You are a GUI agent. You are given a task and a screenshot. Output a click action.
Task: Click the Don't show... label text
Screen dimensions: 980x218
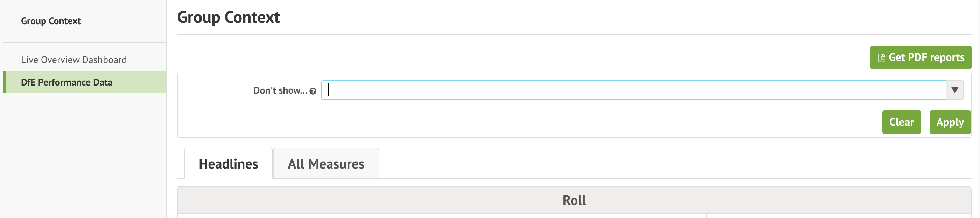point(280,90)
